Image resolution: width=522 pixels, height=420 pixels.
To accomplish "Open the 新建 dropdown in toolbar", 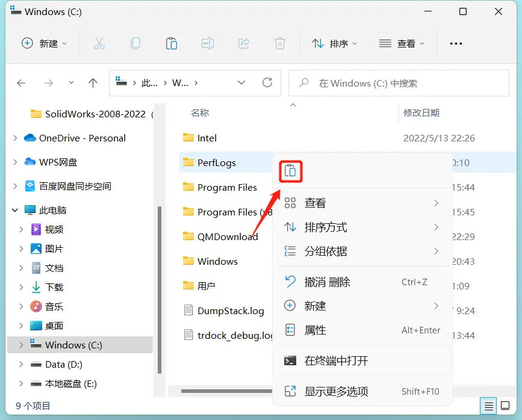I will [44, 43].
